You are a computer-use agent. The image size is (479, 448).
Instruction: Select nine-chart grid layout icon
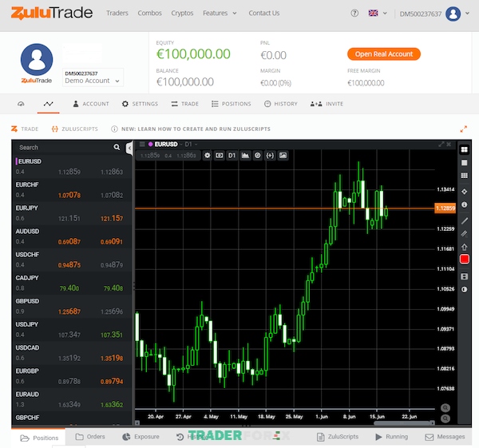pyautogui.click(x=464, y=176)
